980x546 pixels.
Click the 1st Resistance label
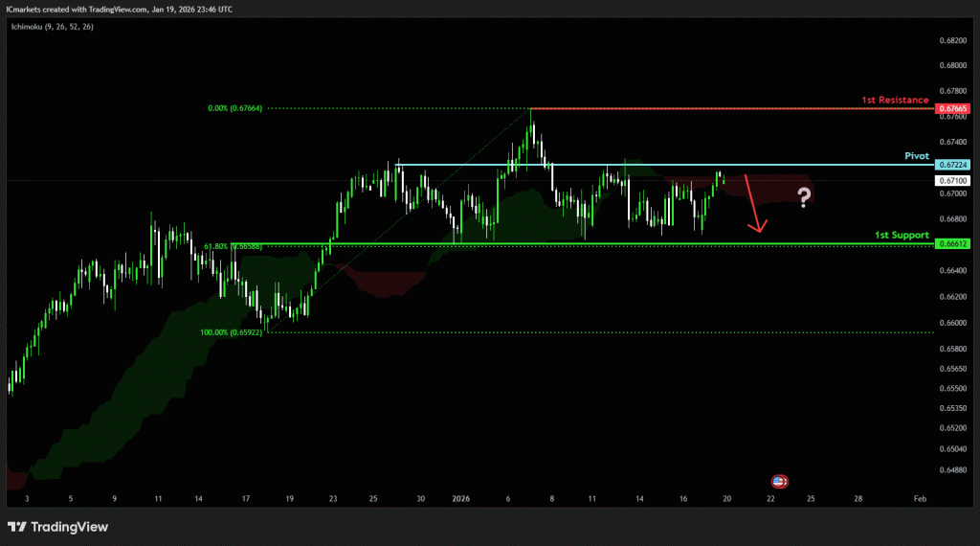pos(895,100)
